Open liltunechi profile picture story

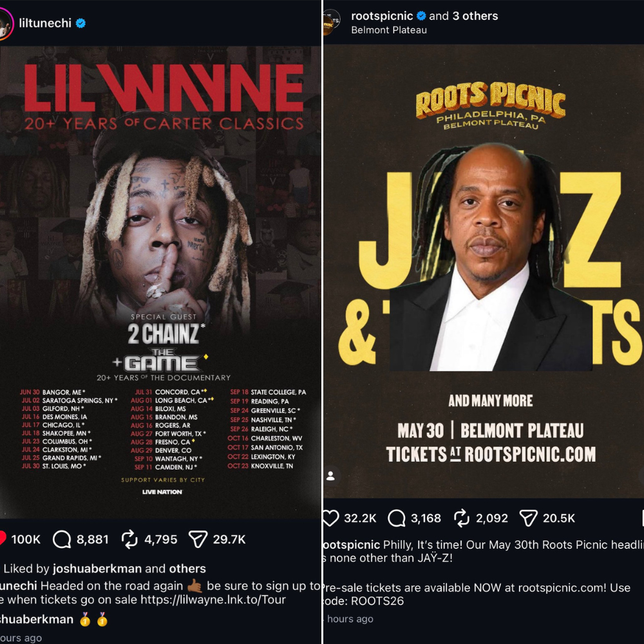coord(5,24)
